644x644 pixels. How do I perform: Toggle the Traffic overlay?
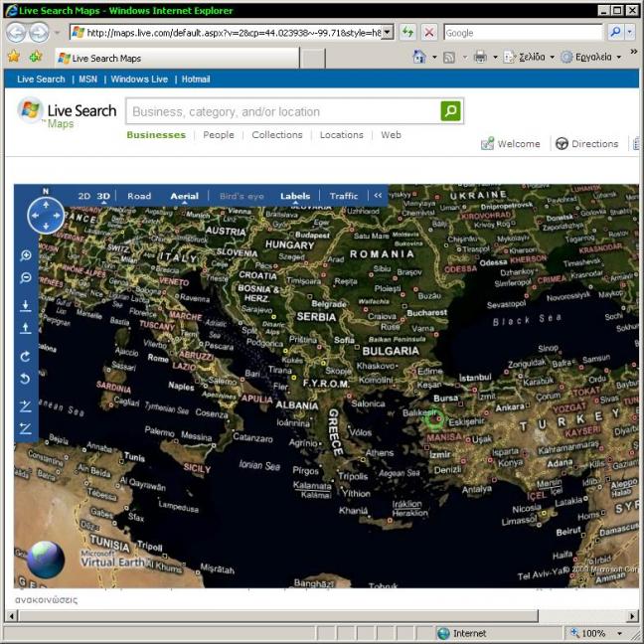343,196
